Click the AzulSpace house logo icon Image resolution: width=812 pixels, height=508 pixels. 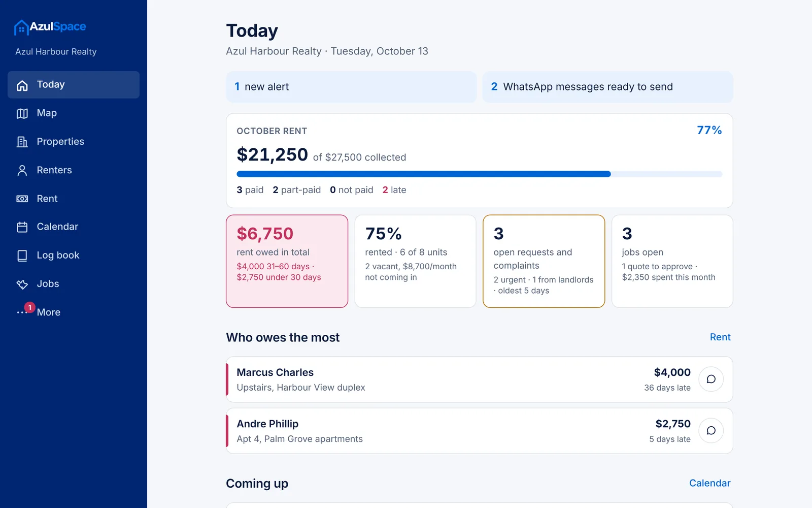pos(21,27)
